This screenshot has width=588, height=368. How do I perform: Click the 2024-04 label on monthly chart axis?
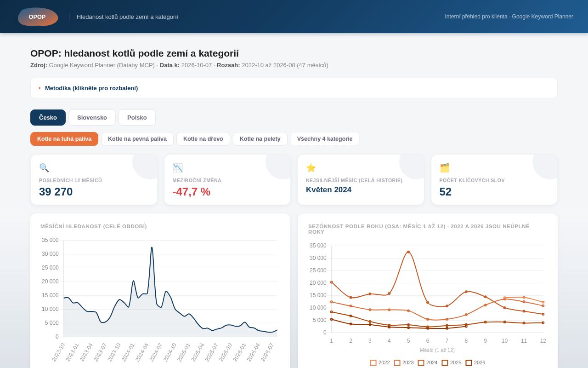coord(142,352)
